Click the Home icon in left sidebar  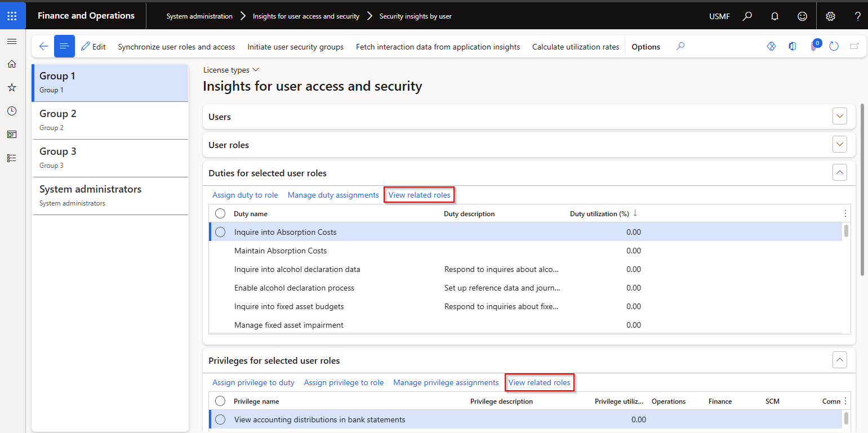coord(12,64)
